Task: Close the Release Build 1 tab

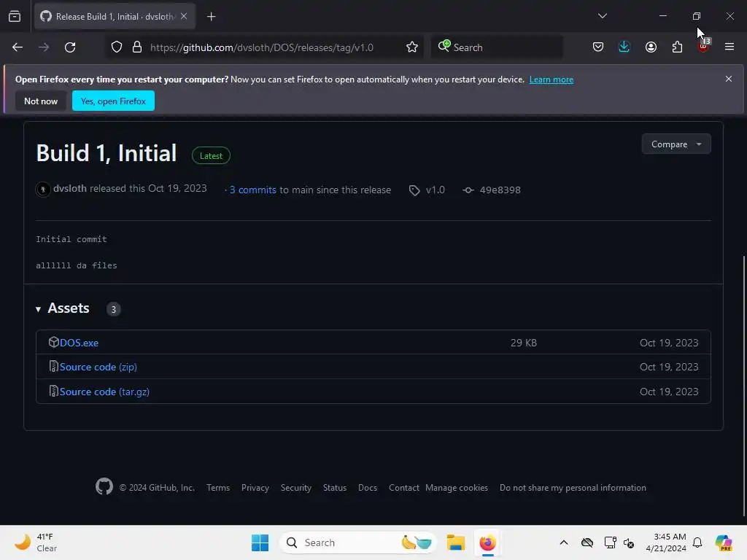Action: tap(184, 17)
